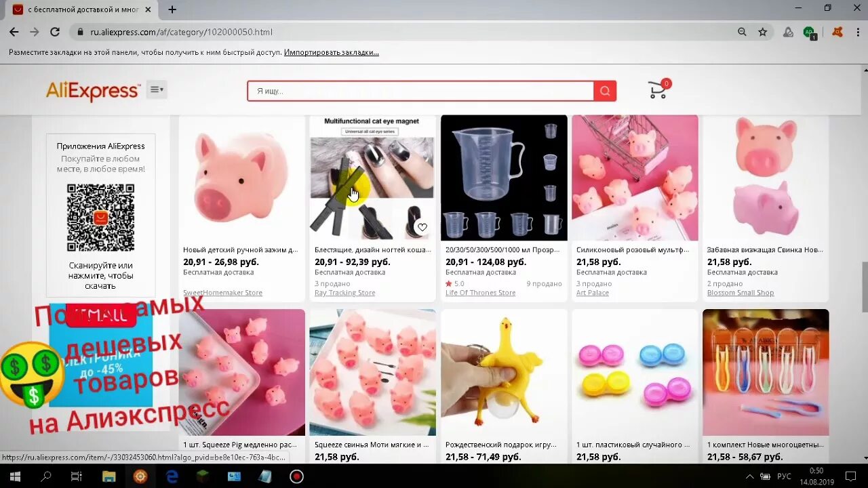The image size is (868, 488).
Task: Open Task View in the taskbar
Action: click(77, 476)
